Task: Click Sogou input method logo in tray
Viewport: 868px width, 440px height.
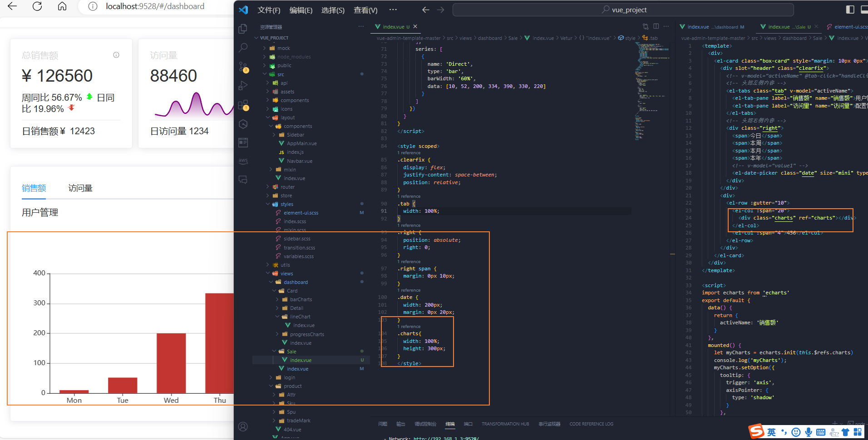Action: [x=756, y=431]
